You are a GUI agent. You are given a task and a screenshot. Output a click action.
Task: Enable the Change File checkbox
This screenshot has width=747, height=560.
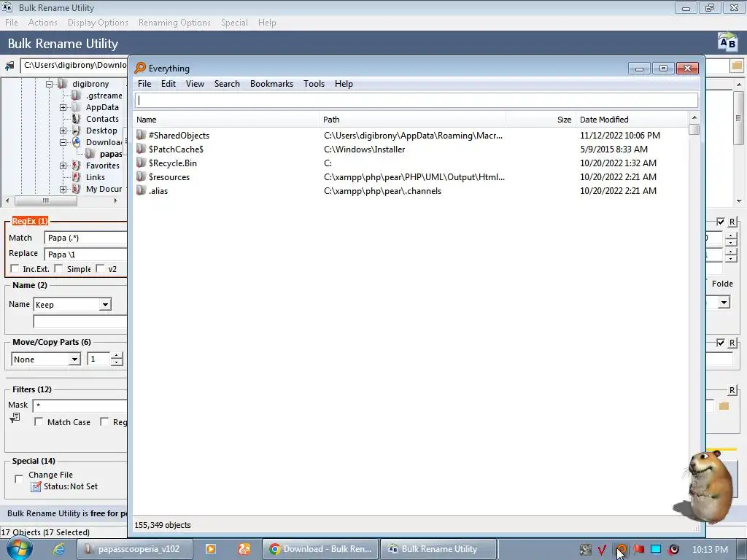18,479
